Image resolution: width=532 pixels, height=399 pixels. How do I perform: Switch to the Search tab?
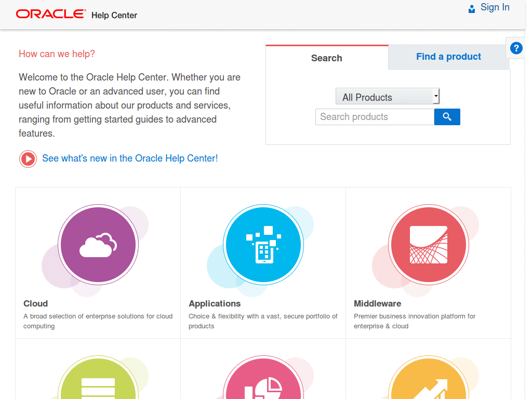327,58
